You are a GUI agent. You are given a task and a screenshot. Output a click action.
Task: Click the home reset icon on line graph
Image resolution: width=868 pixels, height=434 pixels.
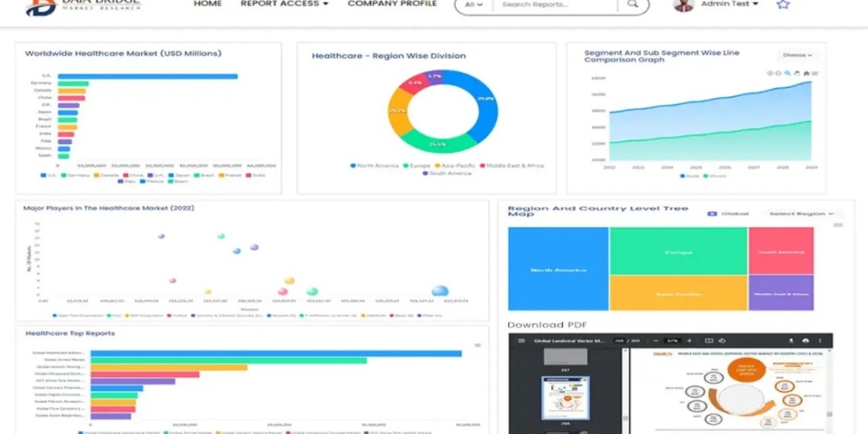tap(807, 73)
